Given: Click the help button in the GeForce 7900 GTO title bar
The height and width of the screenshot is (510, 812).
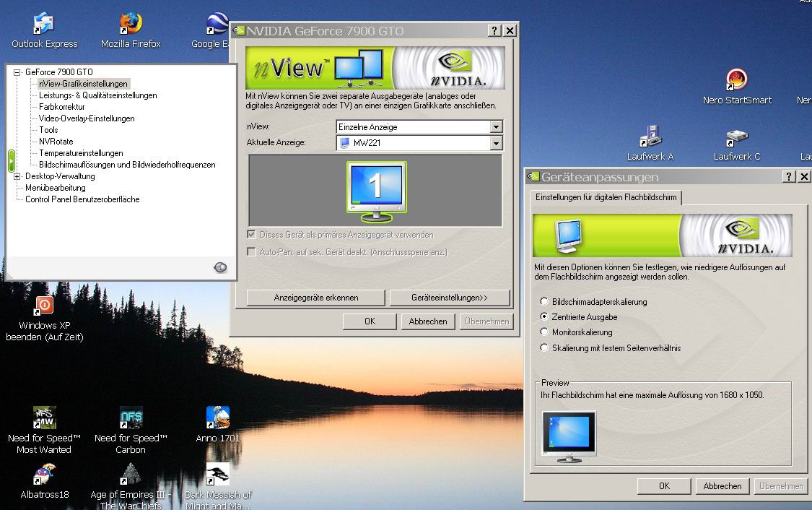Looking at the screenshot, I should coord(494,30).
